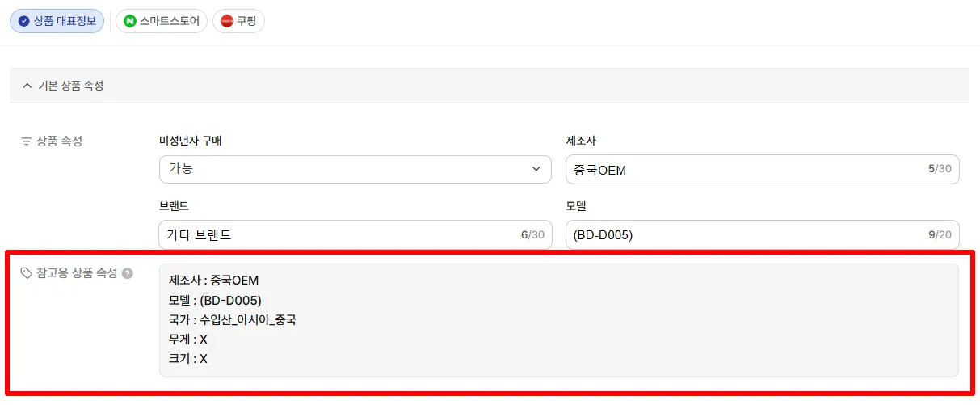Click the filter lines icon beside 상품 속성
The height and width of the screenshot is (405, 980).
tap(26, 141)
